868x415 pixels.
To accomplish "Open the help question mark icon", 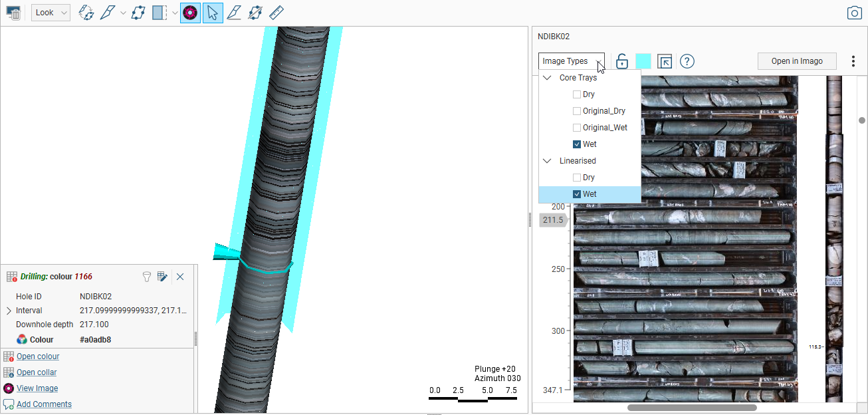I will point(687,61).
